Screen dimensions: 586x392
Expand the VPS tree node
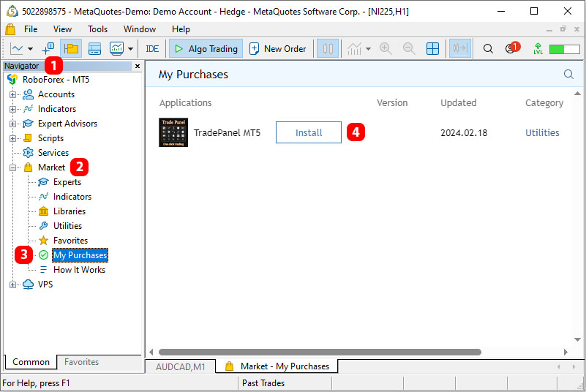click(x=12, y=284)
